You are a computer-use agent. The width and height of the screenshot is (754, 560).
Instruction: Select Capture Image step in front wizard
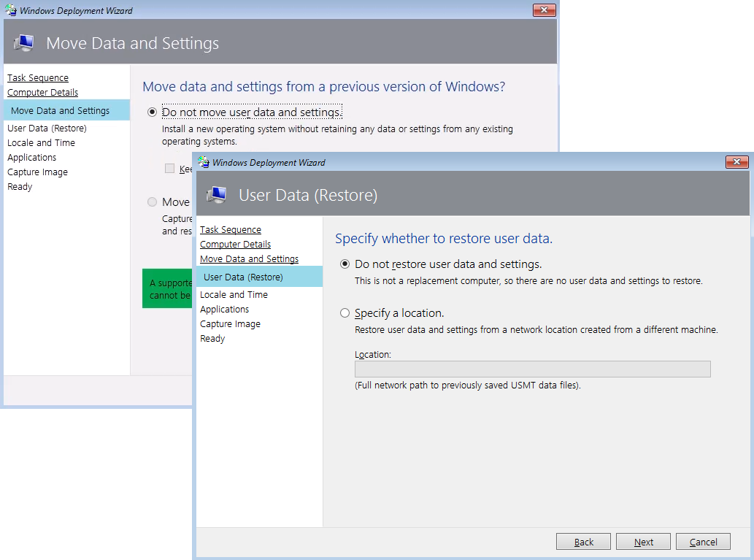(231, 323)
